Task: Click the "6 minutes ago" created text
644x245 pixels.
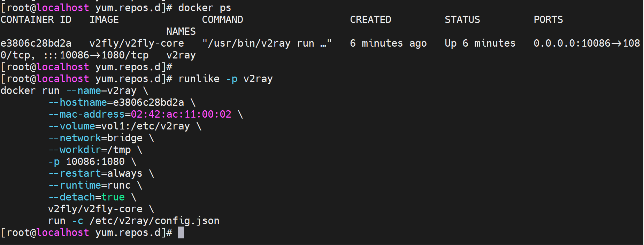Action: tap(388, 44)
